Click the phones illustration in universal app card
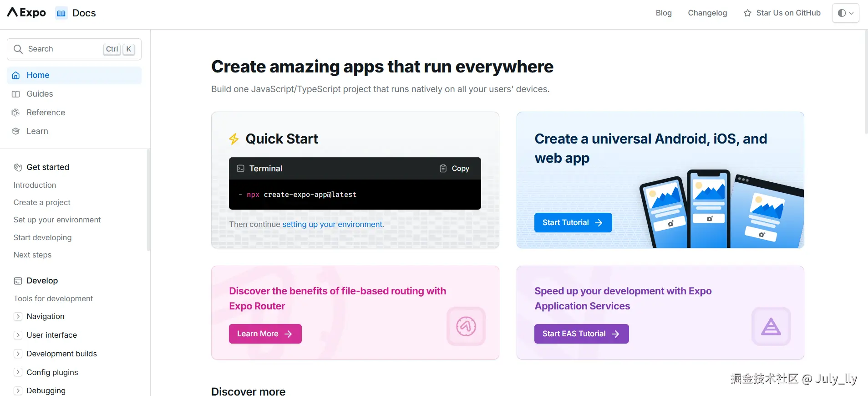 click(x=721, y=209)
